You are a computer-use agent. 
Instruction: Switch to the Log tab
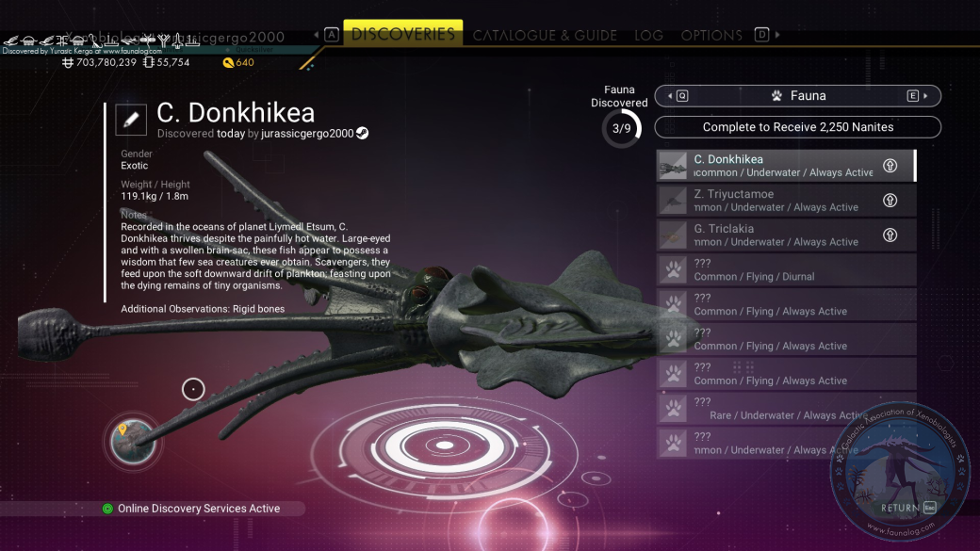pyautogui.click(x=648, y=35)
